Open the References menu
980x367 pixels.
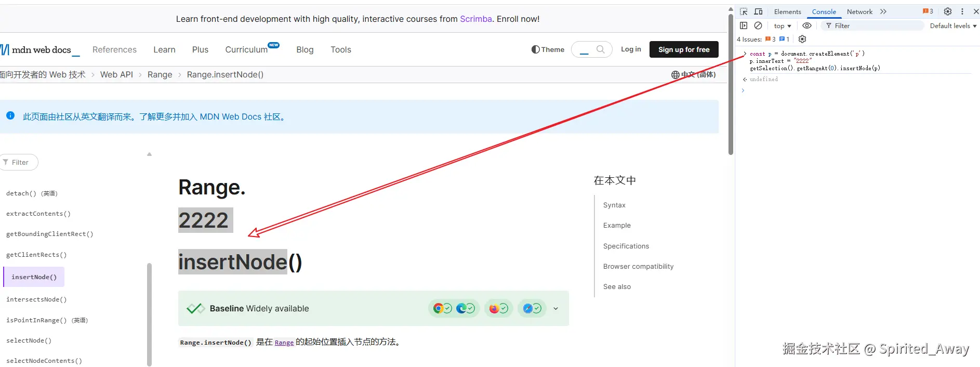click(x=114, y=49)
